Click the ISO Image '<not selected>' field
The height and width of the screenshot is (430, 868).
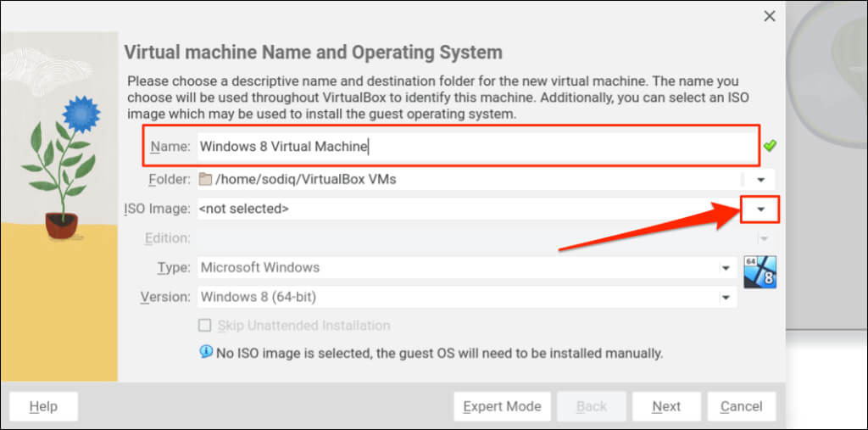466,209
